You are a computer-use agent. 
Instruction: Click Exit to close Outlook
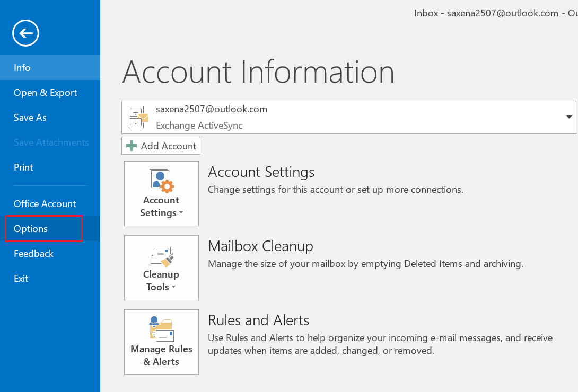tap(21, 279)
